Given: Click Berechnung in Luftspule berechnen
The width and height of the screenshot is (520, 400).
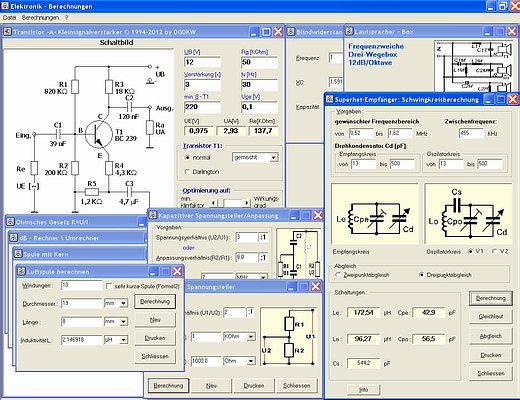Looking at the screenshot, I should (x=155, y=301).
